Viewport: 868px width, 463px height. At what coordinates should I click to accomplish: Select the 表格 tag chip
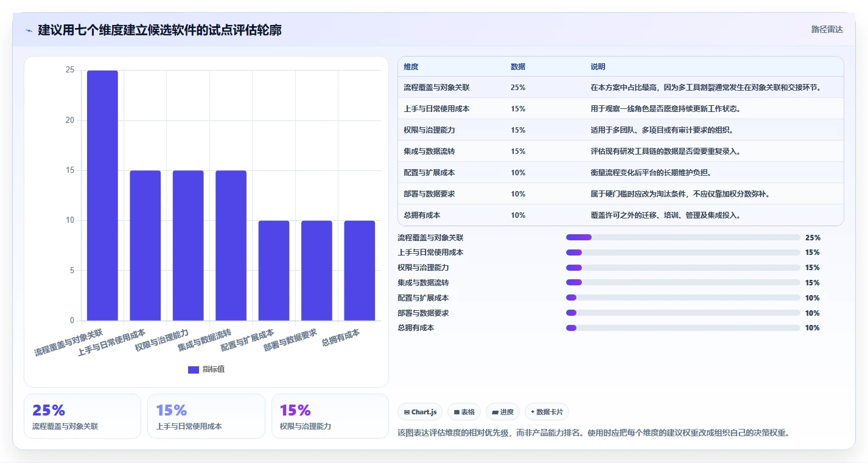pos(464,412)
